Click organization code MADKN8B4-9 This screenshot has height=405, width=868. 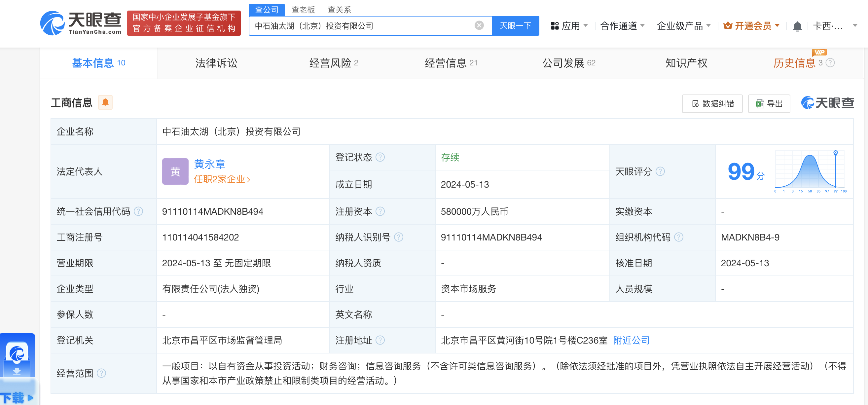pyautogui.click(x=750, y=238)
